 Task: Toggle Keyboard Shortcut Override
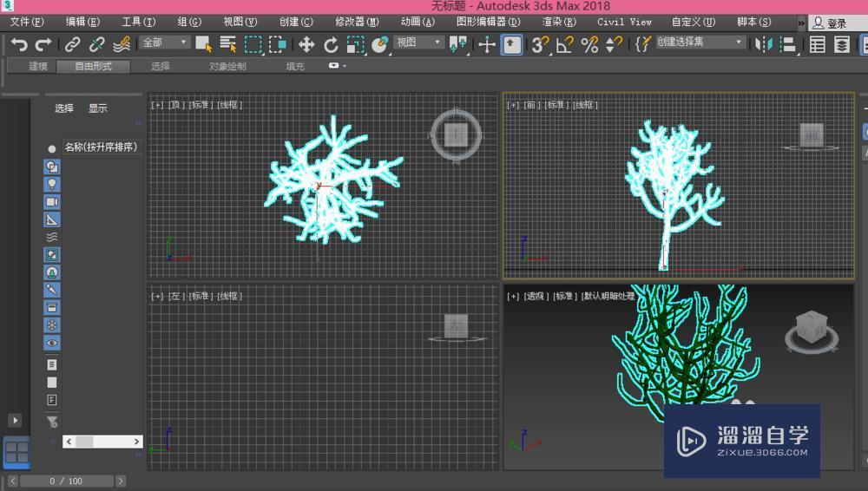(x=511, y=43)
